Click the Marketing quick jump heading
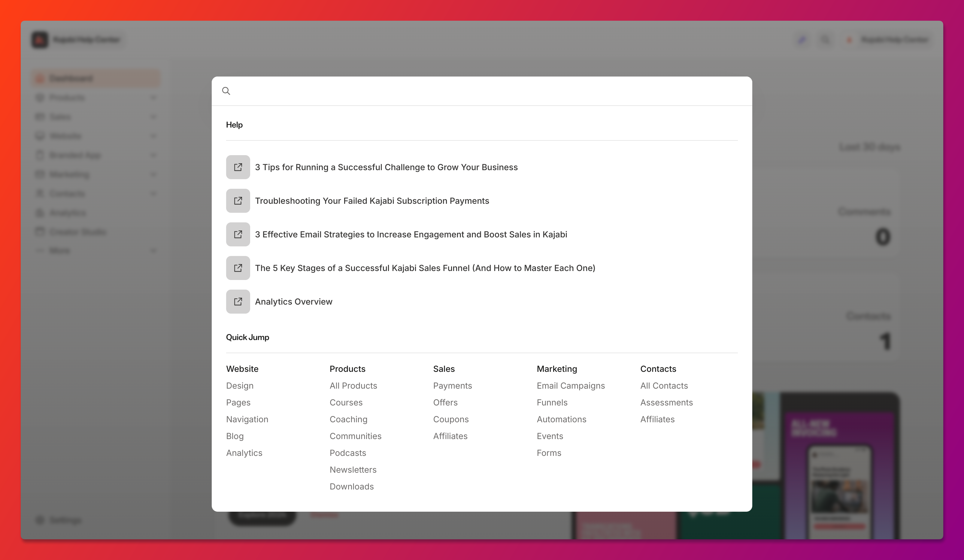The width and height of the screenshot is (964, 560). tap(557, 369)
